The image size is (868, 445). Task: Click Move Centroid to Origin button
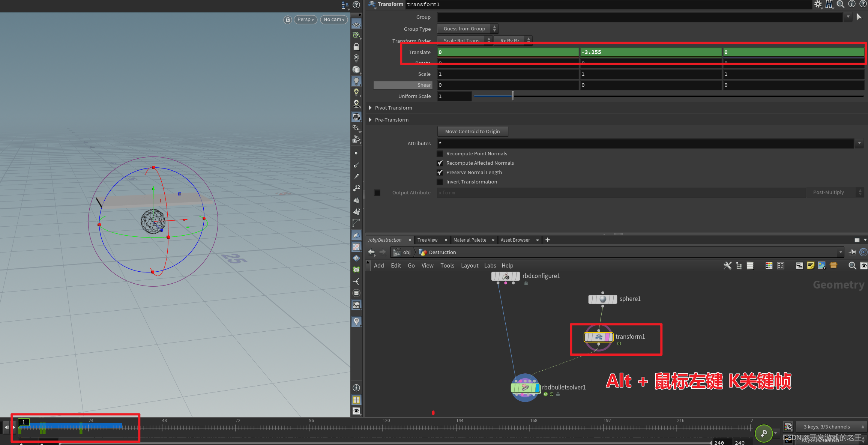click(x=473, y=132)
